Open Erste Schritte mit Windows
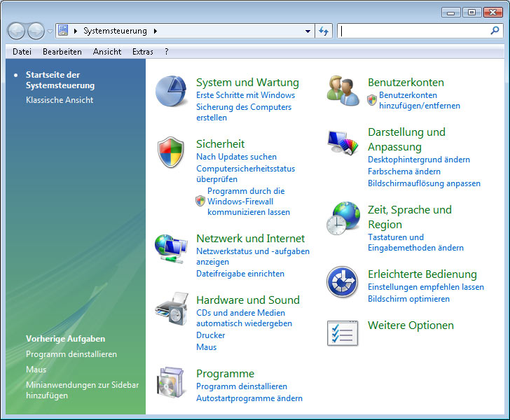The width and height of the screenshot is (510, 420). point(246,95)
